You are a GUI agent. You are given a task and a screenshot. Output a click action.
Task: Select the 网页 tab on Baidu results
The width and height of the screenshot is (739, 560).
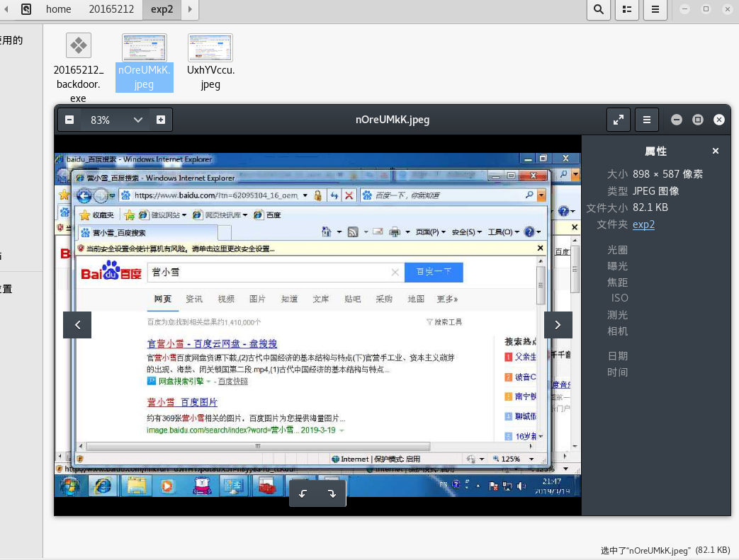pos(162,299)
